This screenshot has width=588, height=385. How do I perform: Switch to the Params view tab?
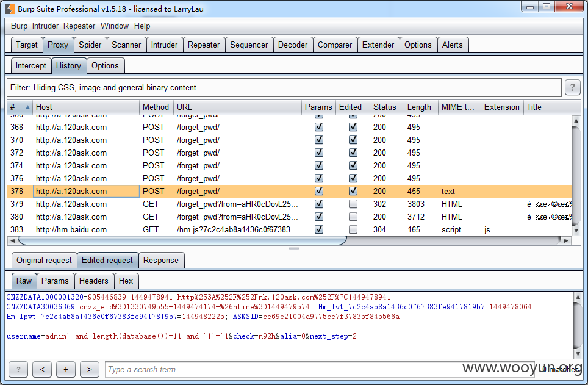[55, 281]
